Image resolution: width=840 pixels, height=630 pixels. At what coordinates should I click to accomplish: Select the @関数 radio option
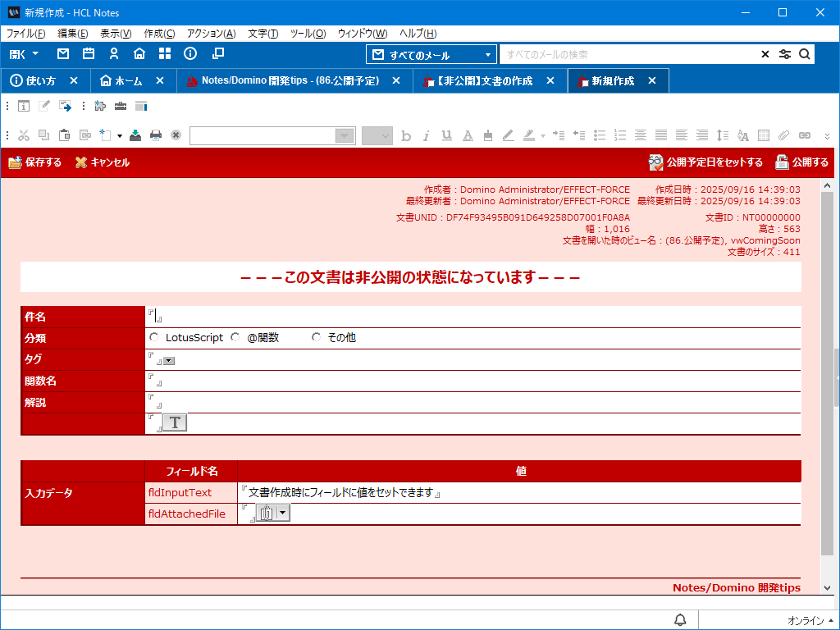pos(235,337)
